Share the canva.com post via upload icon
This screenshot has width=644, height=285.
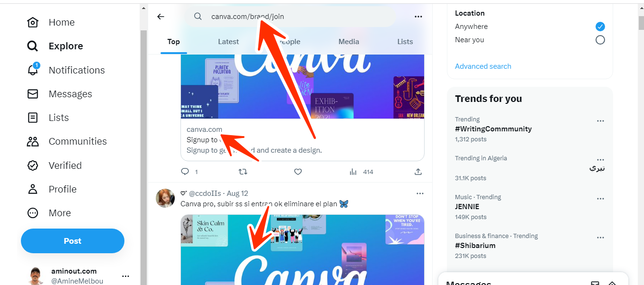pyautogui.click(x=418, y=172)
